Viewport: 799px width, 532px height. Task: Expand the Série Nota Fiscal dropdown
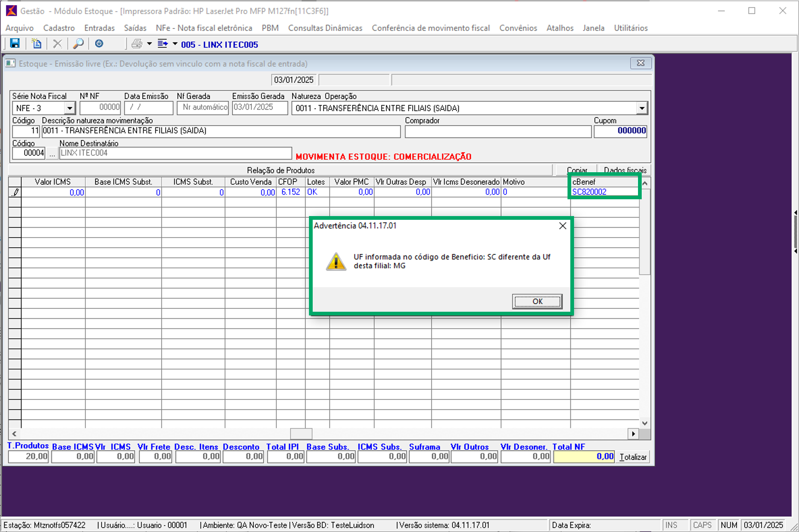tap(70, 108)
